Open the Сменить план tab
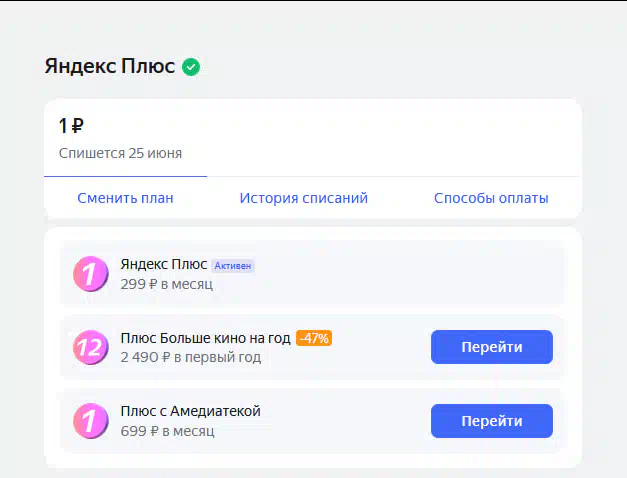Screen dimensions: 627x478 [x=125, y=198]
